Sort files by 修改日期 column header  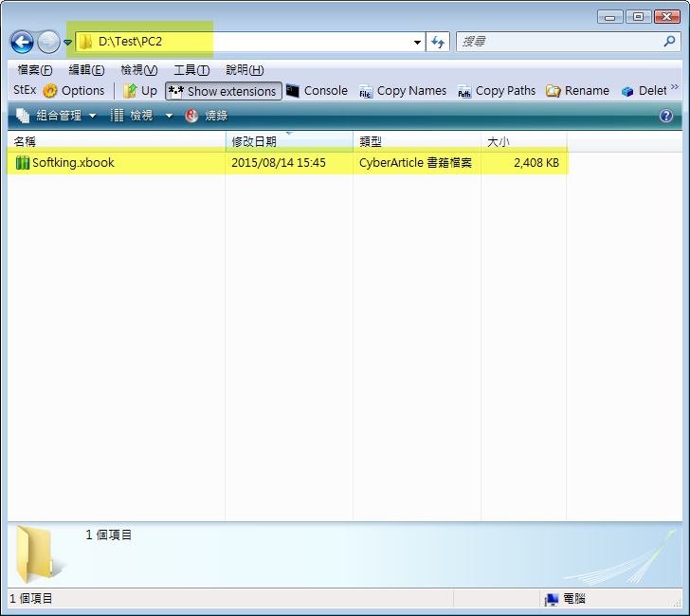click(254, 141)
